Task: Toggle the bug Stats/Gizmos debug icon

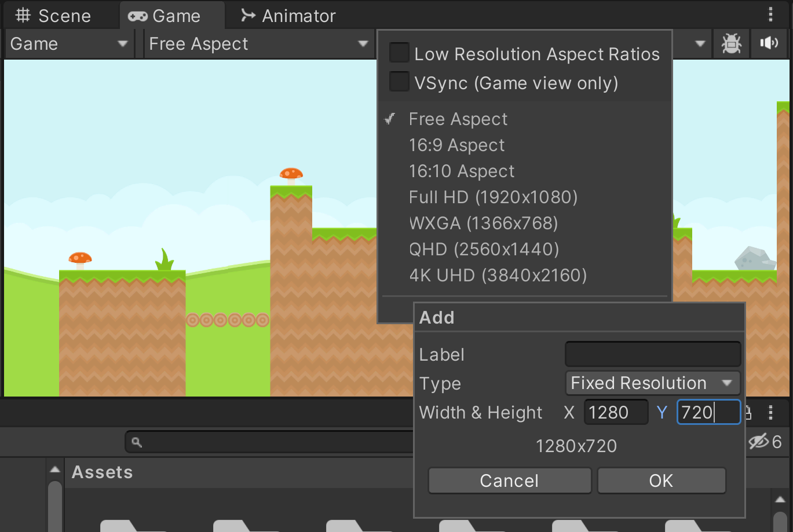Action: 732,43
